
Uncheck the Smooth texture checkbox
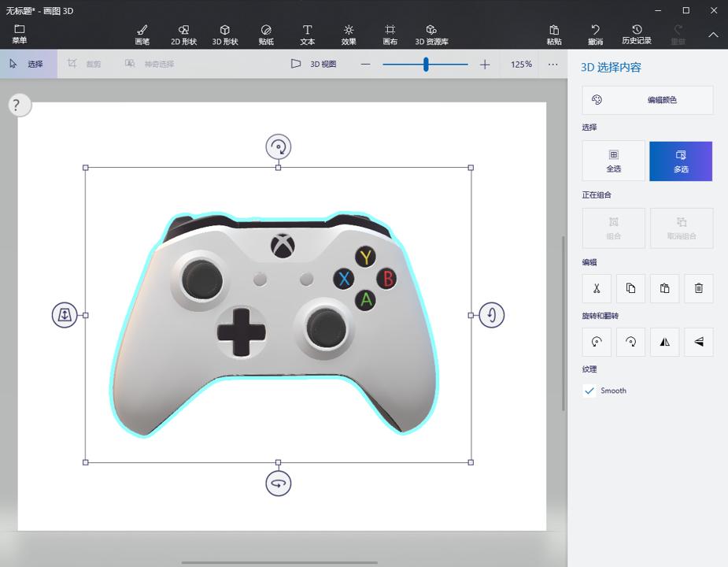tap(589, 390)
